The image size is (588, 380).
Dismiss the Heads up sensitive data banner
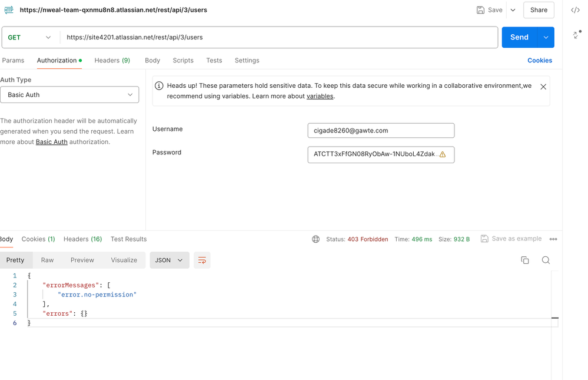click(543, 87)
